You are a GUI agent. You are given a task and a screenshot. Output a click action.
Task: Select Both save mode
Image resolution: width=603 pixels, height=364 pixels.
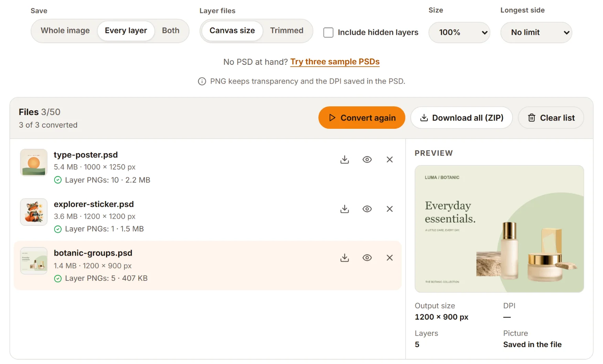[x=171, y=31]
